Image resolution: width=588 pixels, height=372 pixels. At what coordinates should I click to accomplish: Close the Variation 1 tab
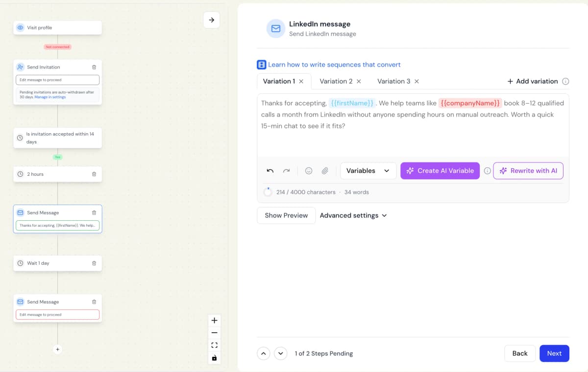tap(301, 81)
